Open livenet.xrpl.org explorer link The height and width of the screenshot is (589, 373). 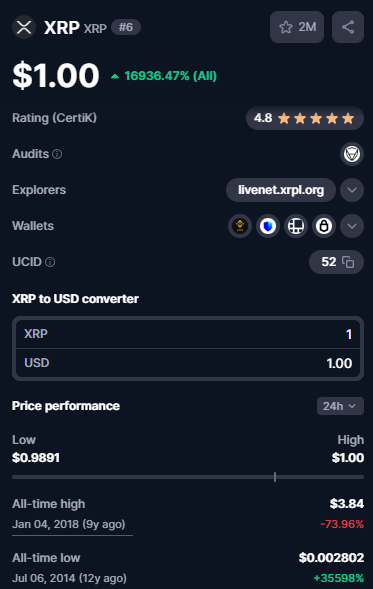(281, 190)
